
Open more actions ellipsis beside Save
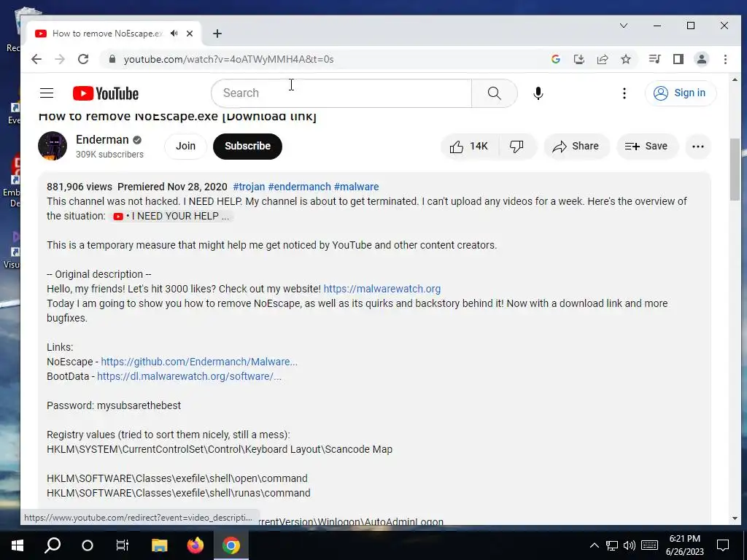[x=698, y=146]
